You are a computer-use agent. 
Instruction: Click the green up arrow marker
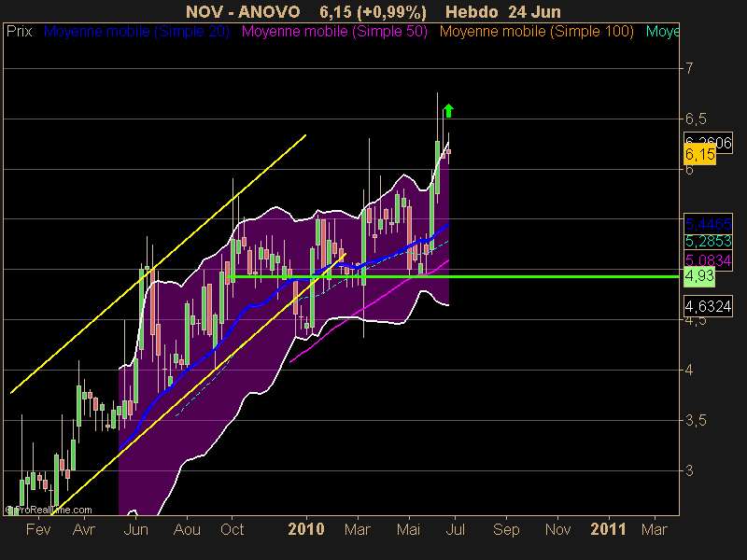pos(448,110)
